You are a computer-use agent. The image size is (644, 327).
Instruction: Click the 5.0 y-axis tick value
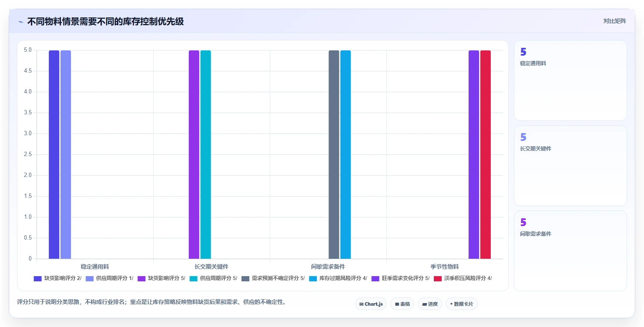(x=28, y=50)
